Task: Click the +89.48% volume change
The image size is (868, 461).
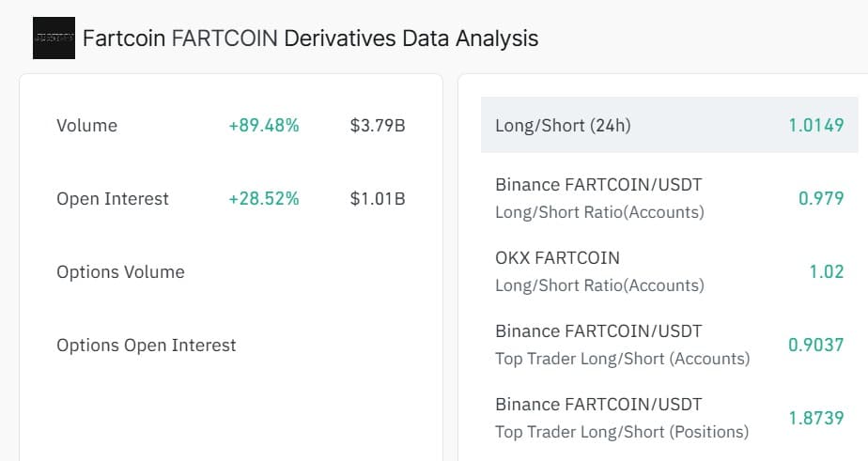Action: [x=263, y=125]
